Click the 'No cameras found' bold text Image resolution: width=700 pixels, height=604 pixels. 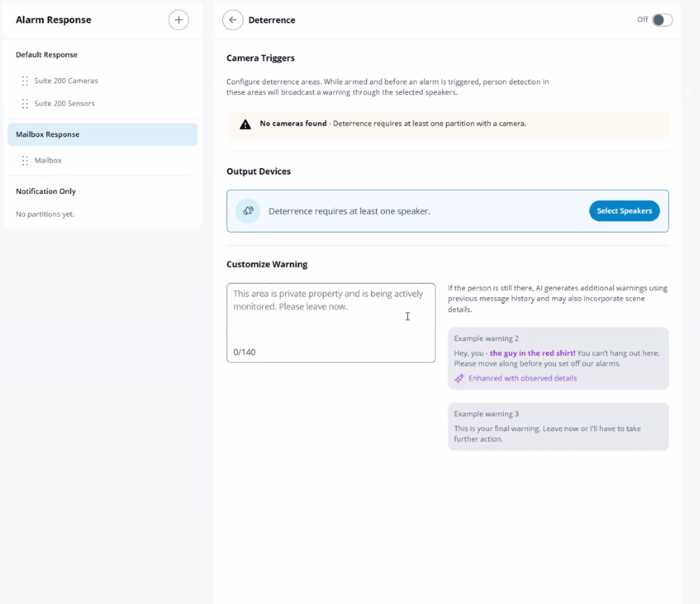coord(293,124)
